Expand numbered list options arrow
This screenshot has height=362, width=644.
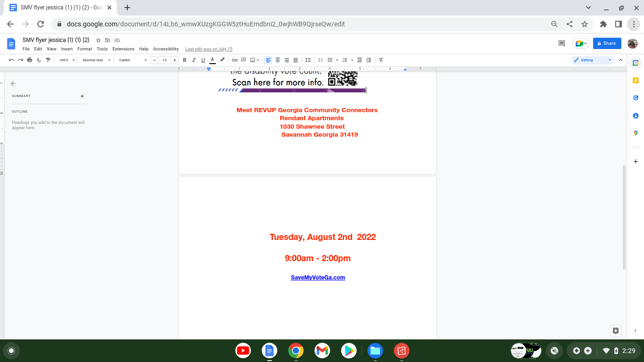pos(352,60)
